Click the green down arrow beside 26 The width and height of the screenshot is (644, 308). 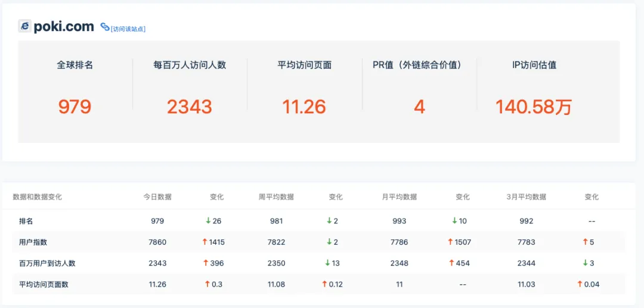[208, 221]
